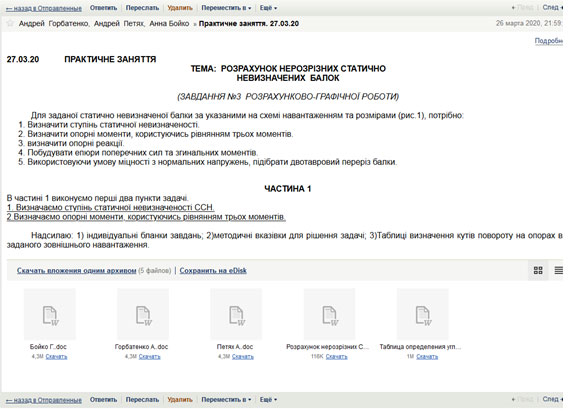Open Таблица определения attachment icon
The image size is (571, 411).
[422, 315]
